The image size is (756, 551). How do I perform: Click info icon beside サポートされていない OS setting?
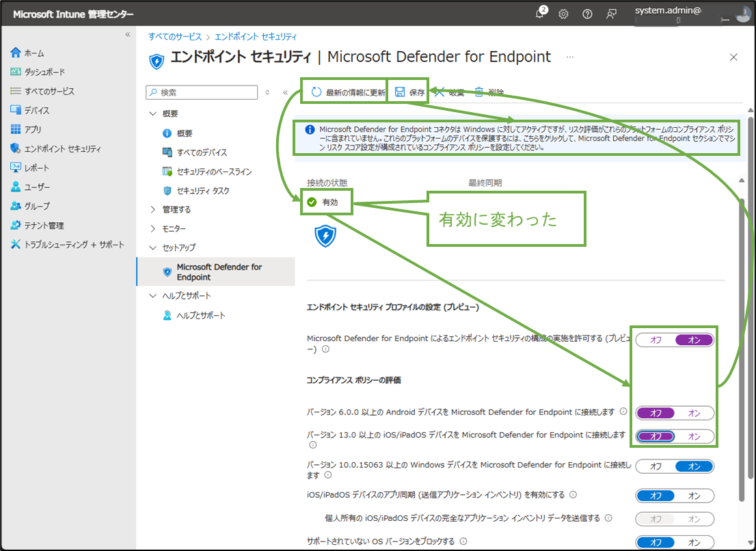[x=463, y=541]
